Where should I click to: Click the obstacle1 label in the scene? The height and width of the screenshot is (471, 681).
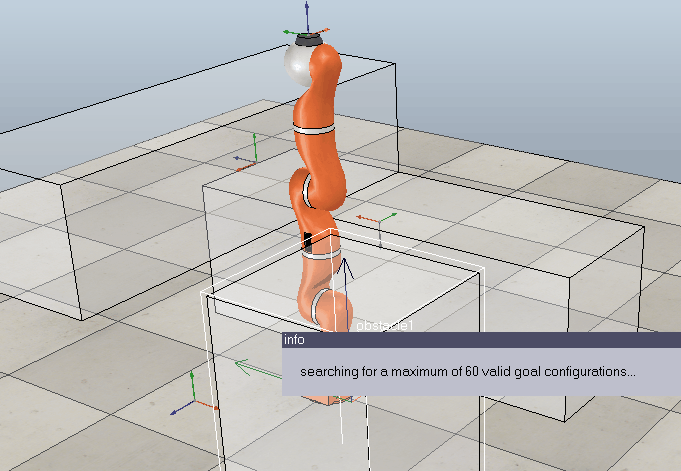(384, 326)
